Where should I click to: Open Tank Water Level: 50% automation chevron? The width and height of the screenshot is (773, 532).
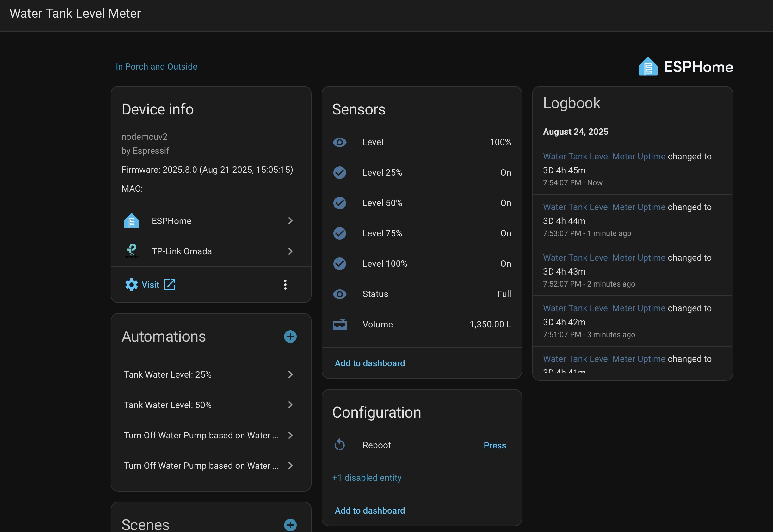point(290,405)
